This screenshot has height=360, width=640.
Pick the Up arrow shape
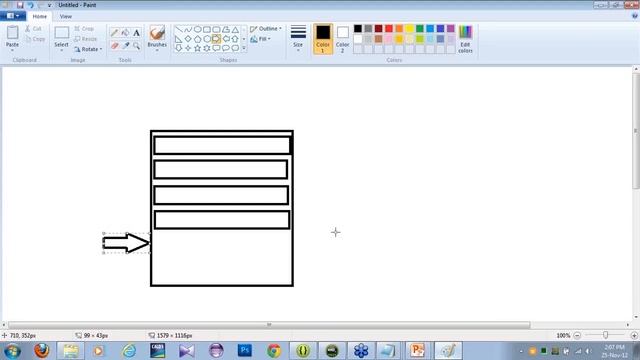[235, 39]
